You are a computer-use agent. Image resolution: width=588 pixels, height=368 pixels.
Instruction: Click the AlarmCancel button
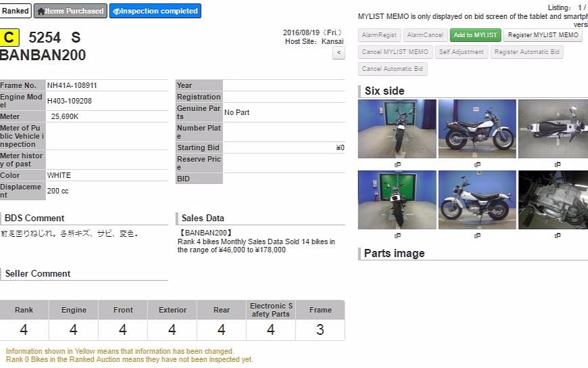[x=425, y=35]
